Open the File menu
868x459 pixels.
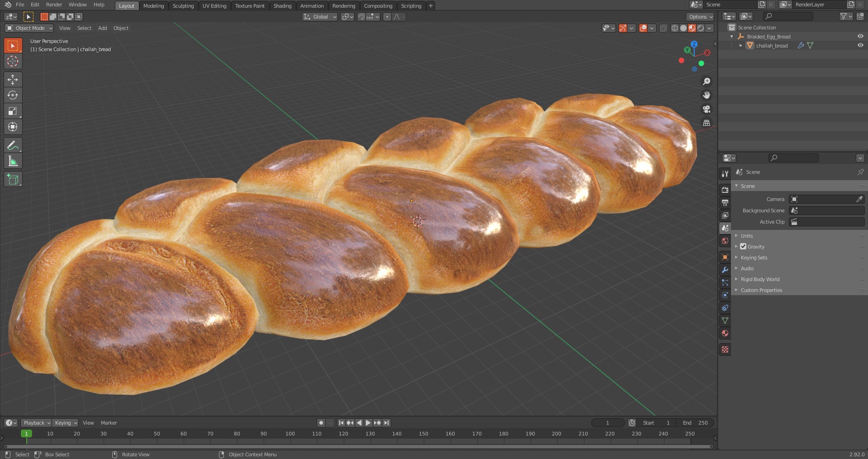[20, 5]
